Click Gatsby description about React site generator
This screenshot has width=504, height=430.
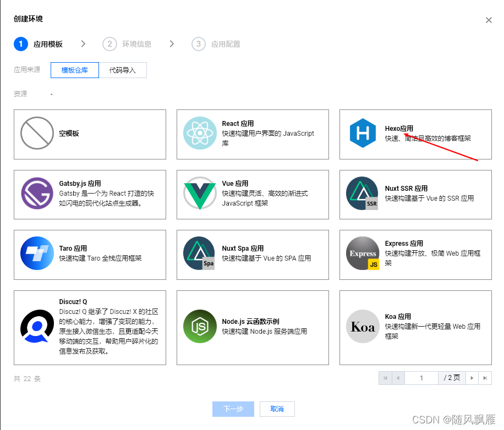pos(106,198)
